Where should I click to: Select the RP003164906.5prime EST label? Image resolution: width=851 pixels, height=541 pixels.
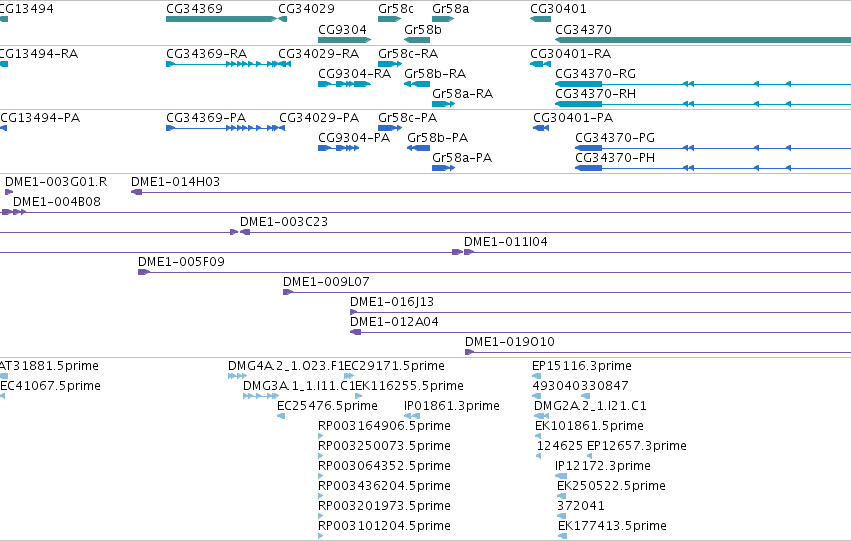[x=384, y=426]
